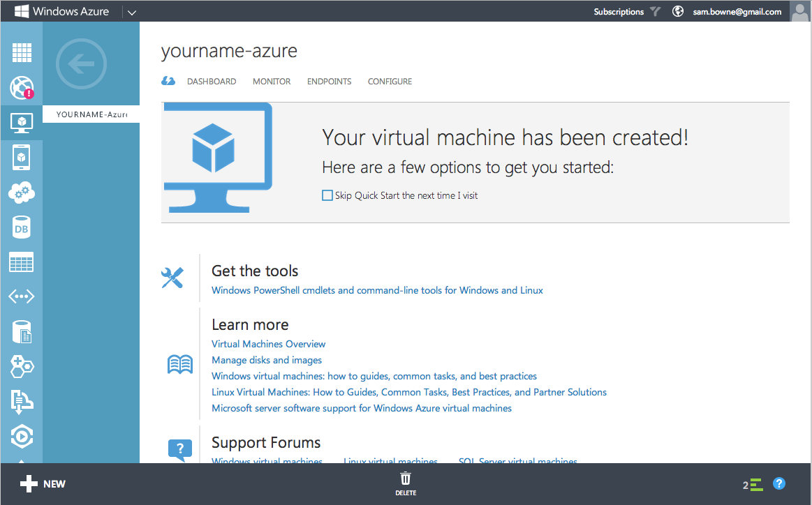This screenshot has width=812, height=505.
Task: Switch to the DASHBOARD tab
Action: click(212, 81)
